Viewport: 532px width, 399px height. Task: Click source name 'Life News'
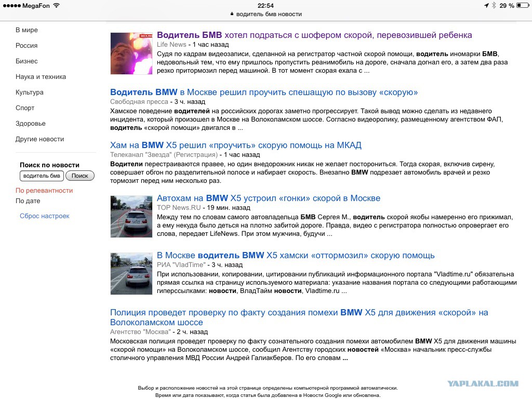pos(171,45)
